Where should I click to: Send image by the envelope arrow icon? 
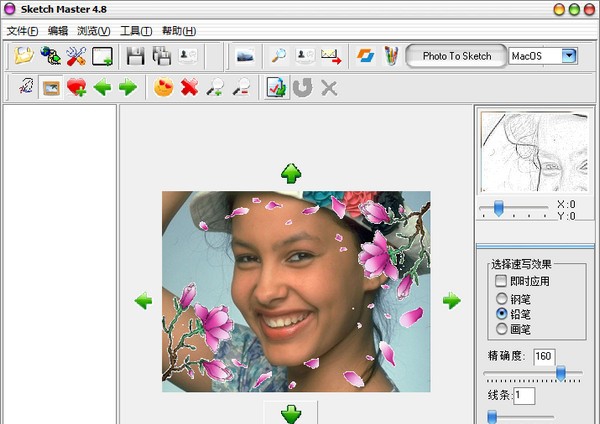click(331, 56)
